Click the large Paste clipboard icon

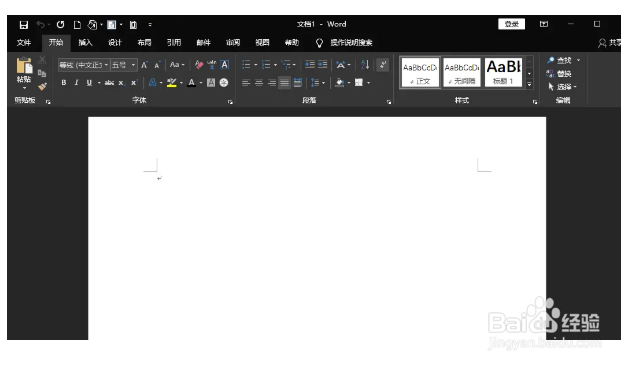click(24, 65)
